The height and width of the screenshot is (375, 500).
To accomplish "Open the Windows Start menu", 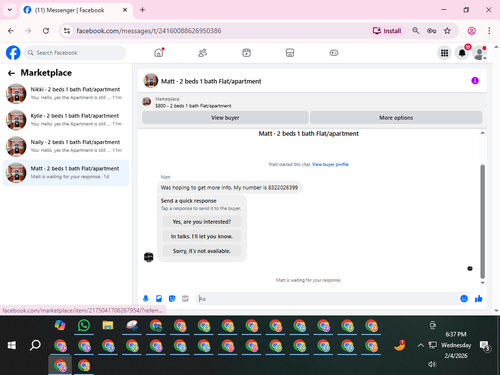I will (x=12, y=345).
